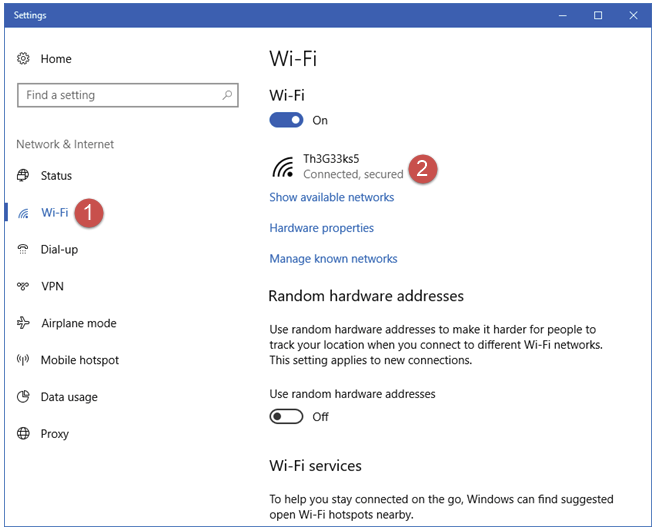Viewport: 655px width, 529px height.
Task: Click the Wi-Fi signal icon in sidebar
Action: pyautogui.click(x=23, y=213)
